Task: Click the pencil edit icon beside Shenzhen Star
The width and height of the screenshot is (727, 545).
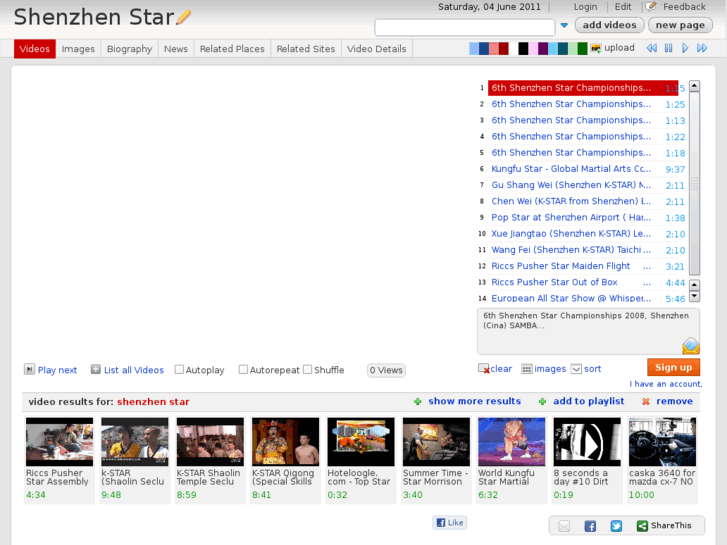Action: click(x=184, y=17)
